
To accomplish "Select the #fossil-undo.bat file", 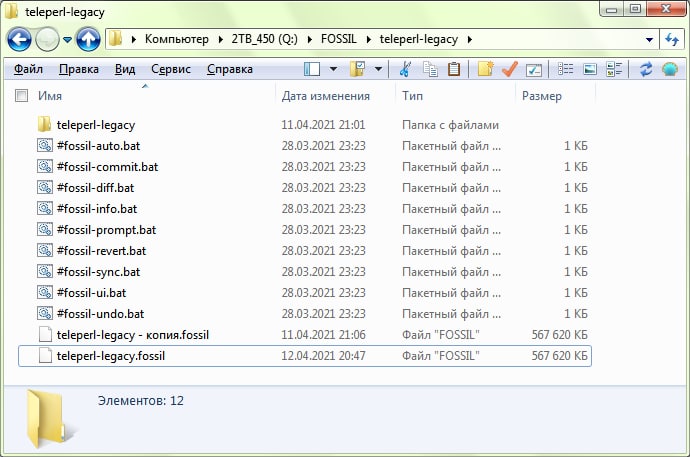I will (x=305, y=314).
